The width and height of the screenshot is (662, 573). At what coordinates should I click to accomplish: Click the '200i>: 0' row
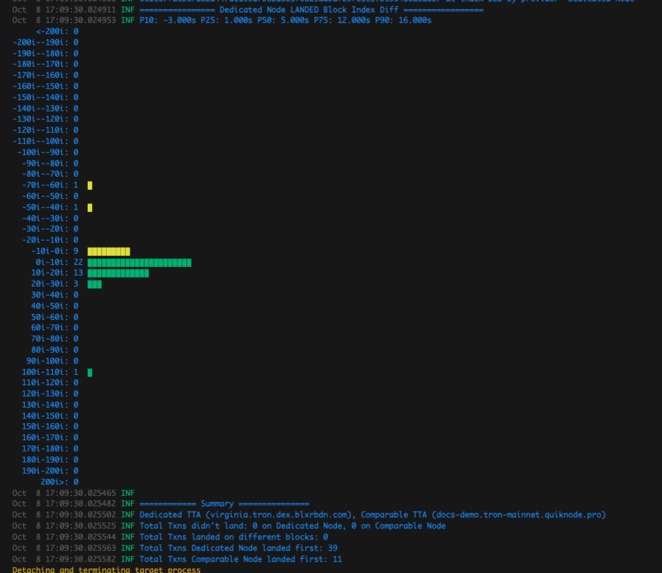coord(60,482)
